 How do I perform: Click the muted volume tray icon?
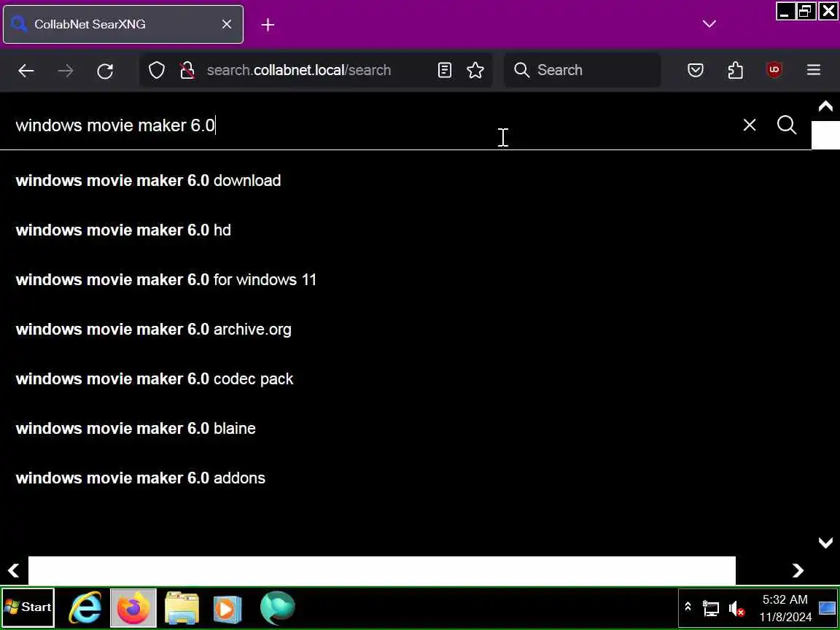tap(737, 609)
